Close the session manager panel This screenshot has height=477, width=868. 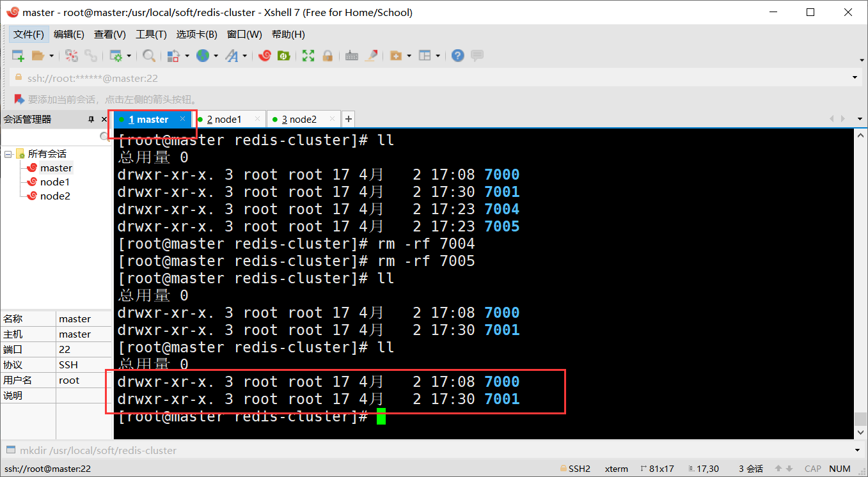click(x=105, y=120)
